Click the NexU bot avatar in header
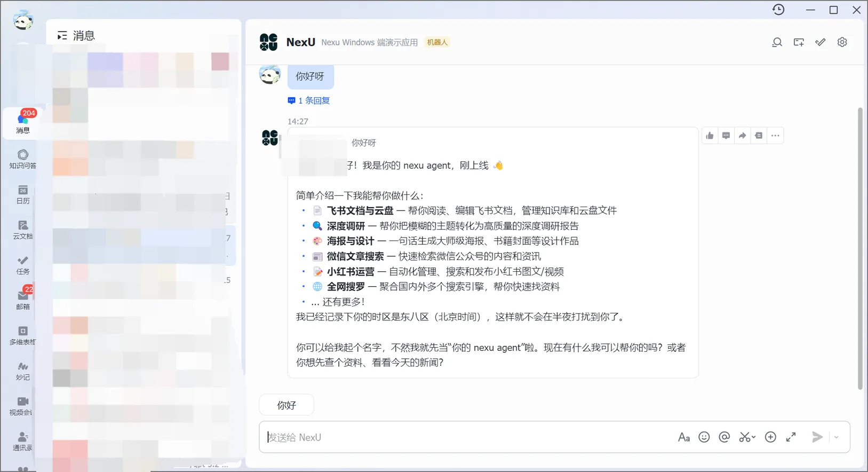This screenshot has height=472, width=868. (269, 42)
